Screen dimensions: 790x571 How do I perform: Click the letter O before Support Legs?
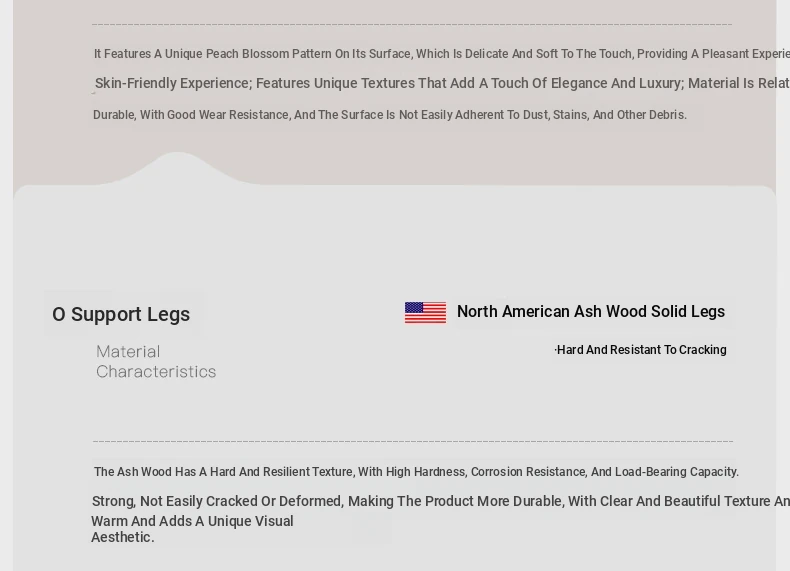[x=59, y=315]
